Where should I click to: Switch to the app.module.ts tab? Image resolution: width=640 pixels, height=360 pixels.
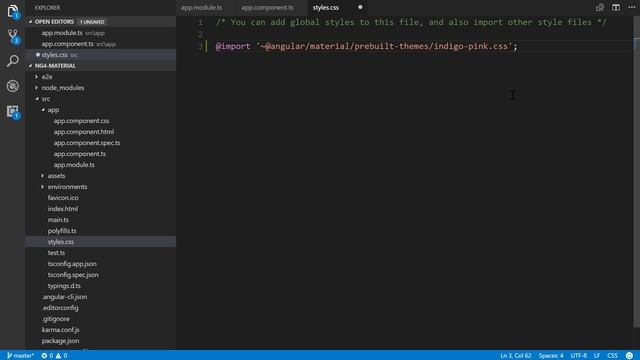coord(202,7)
